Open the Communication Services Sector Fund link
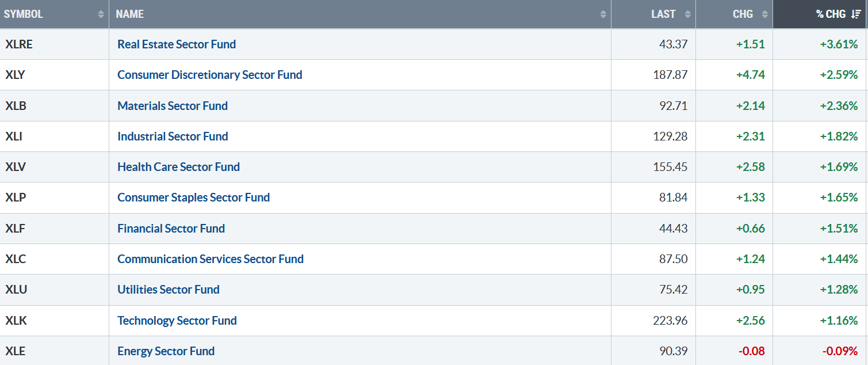This screenshot has width=868, height=365. click(x=211, y=259)
